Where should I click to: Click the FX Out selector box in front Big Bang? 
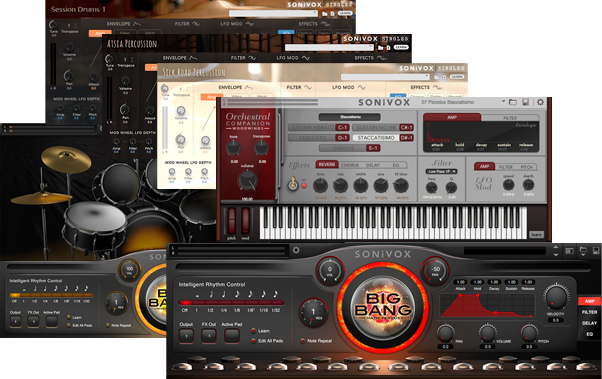click(209, 336)
